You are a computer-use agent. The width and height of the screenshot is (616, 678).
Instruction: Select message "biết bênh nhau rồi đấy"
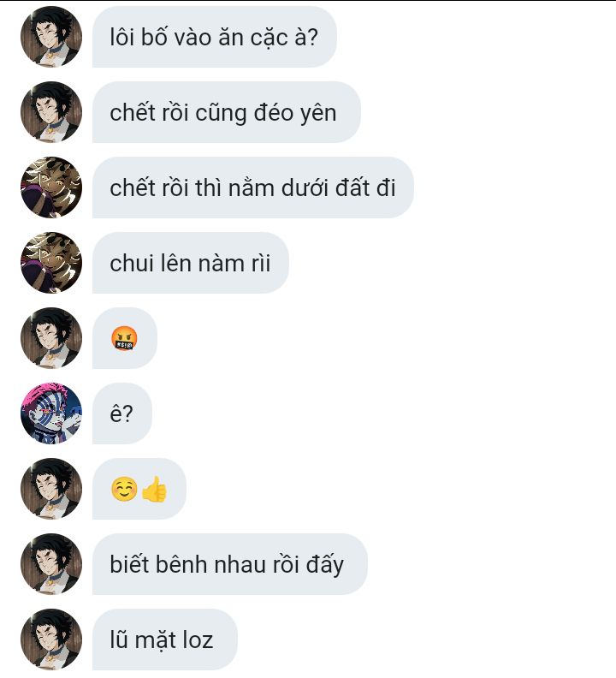[230, 564]
